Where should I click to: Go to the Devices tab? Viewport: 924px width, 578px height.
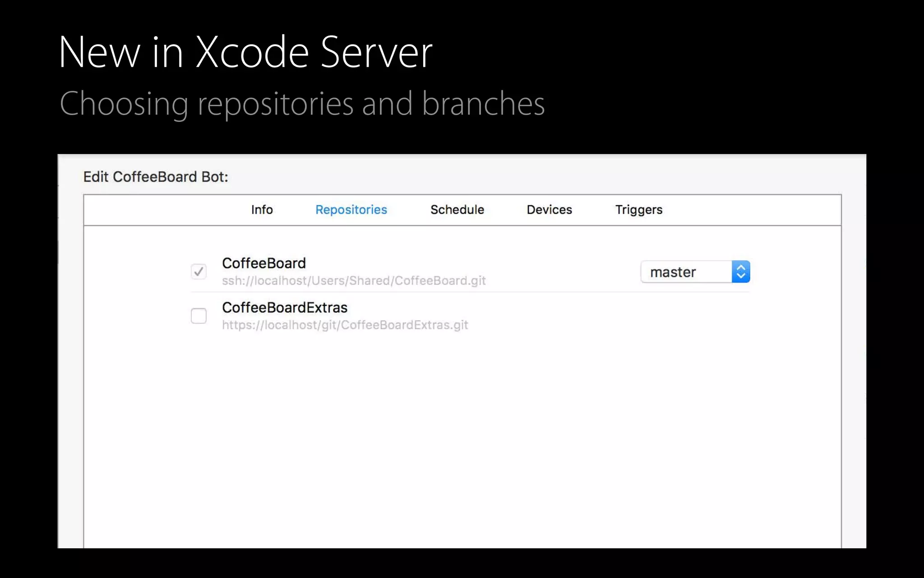[x=549, y=210]
